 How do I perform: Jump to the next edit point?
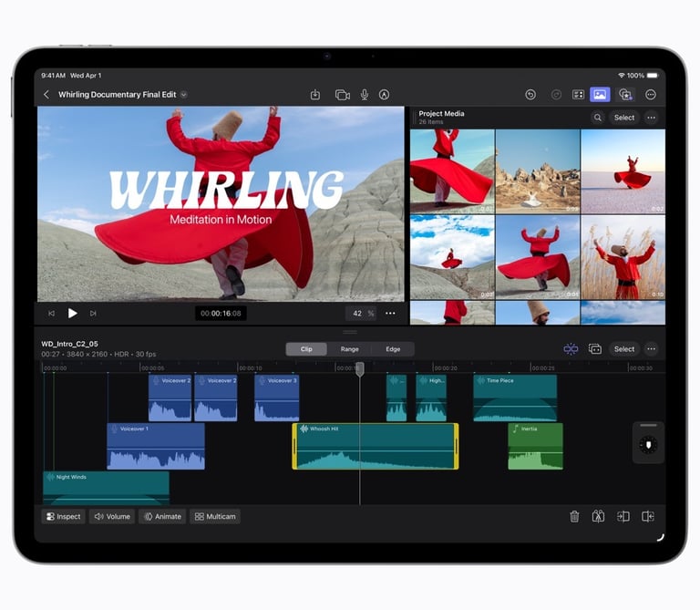93,314
